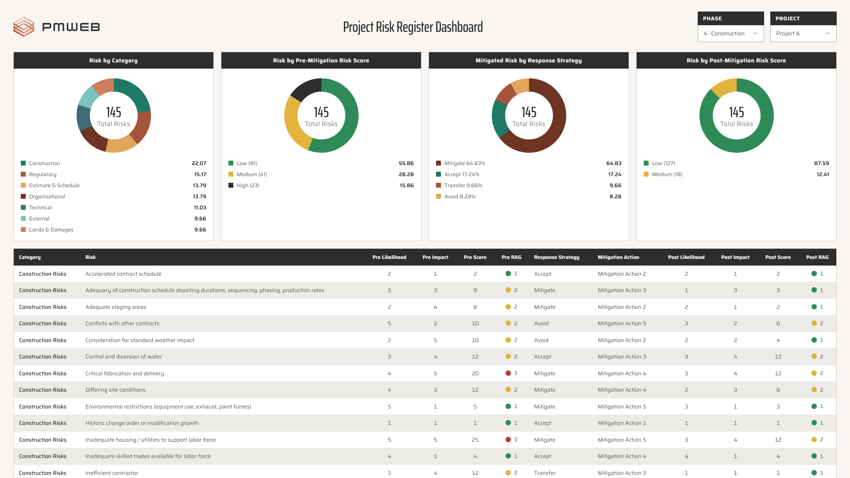
Task: Sort table by Mitigation Action column header
Action: click(x=619, y=257)
